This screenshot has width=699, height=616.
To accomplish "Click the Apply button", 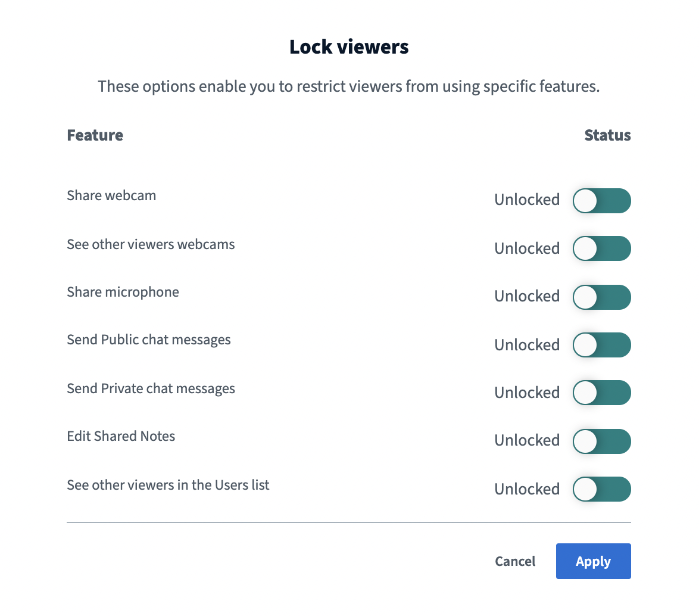I will [x=594, y=561].
